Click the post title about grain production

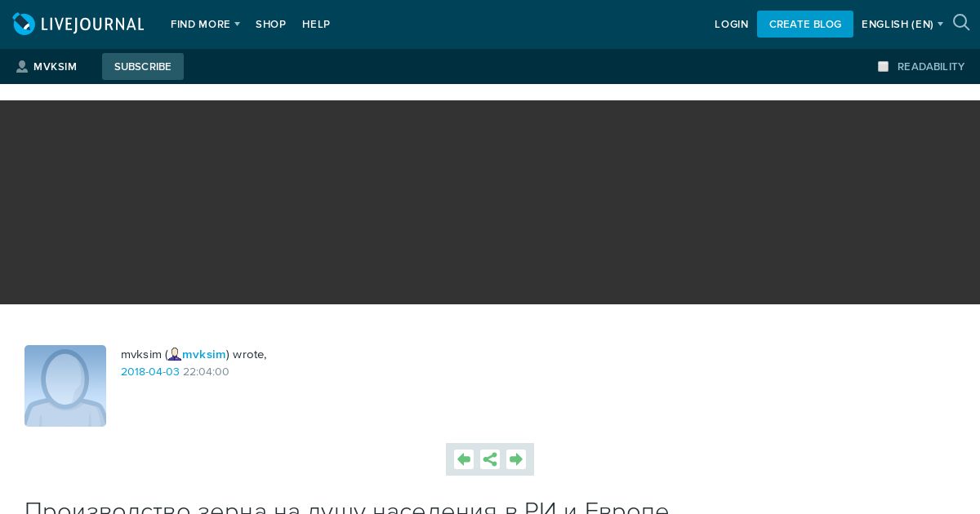347,507
